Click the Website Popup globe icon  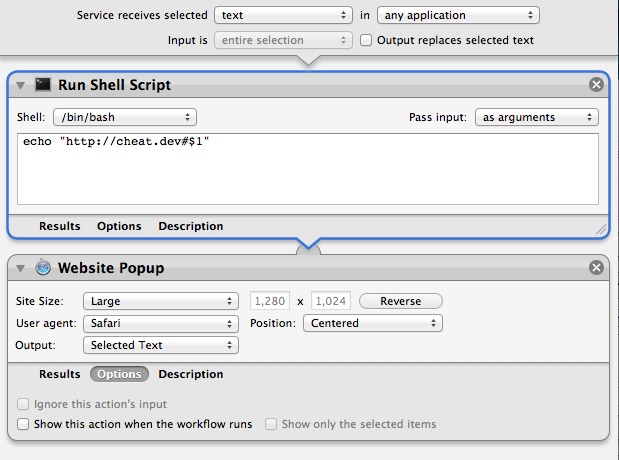[43, 268]
